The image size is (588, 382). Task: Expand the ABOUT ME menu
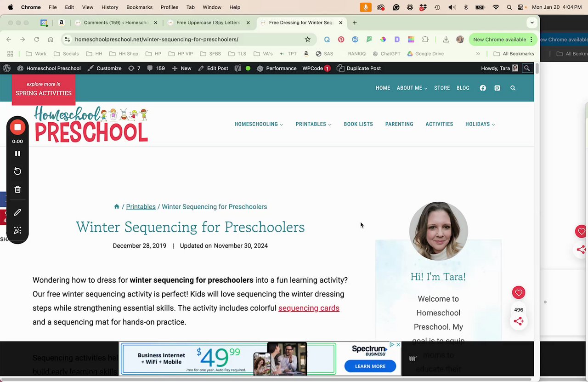412,88
